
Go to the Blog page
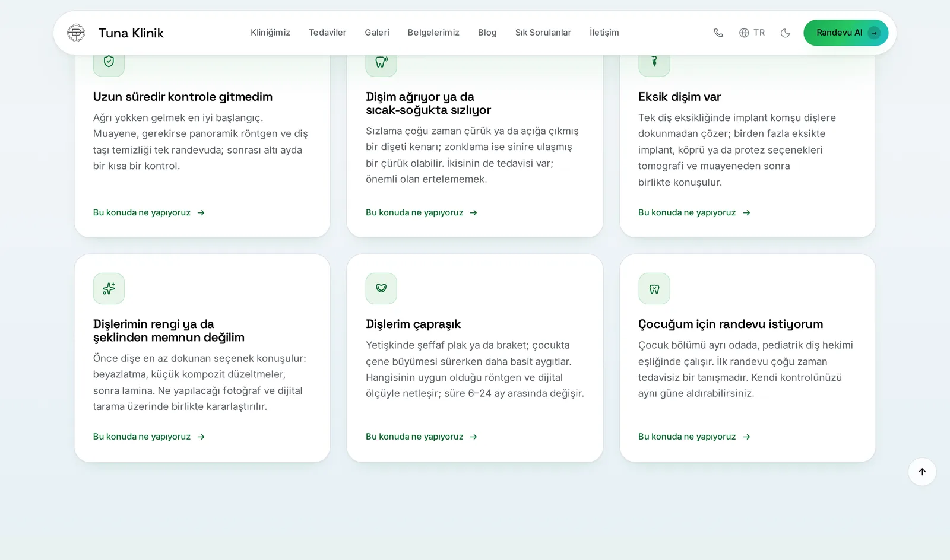tap(487, 33)
